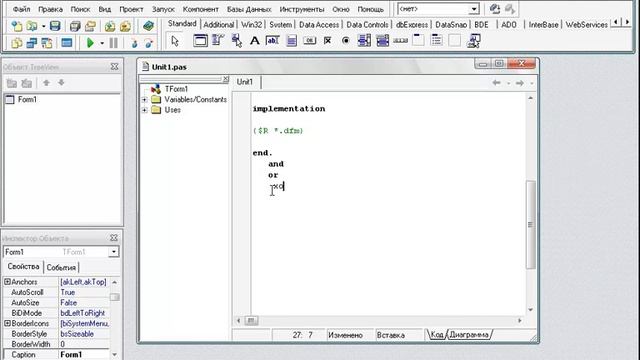Open the Help contents book icon
This screenshot has height=360, width=640.
(148, 26)
